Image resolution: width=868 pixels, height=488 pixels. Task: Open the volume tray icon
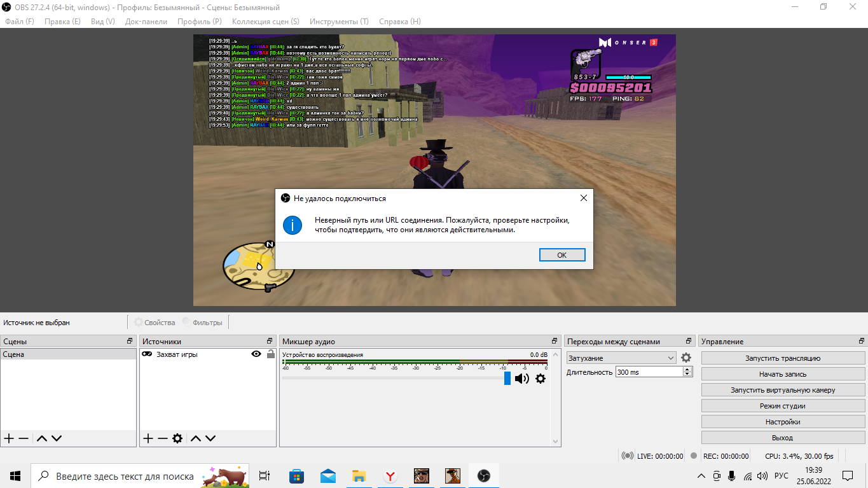(x=762, y=475)
